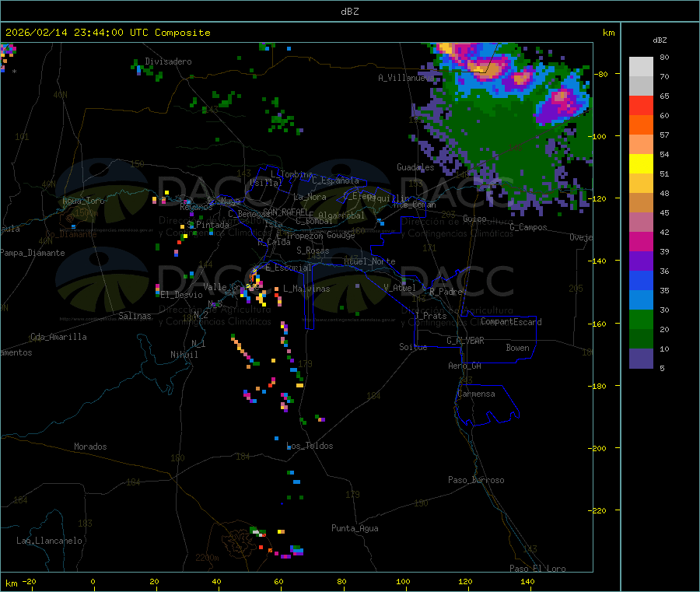Select the orange 60 dBZ legend swatch

[x=641, y=125]
